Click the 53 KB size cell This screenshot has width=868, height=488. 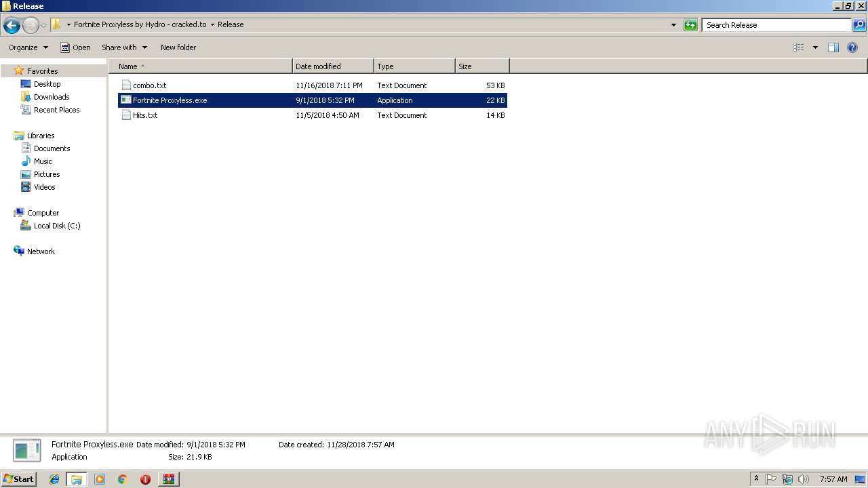pyautogui.click(x=495, y=85)
